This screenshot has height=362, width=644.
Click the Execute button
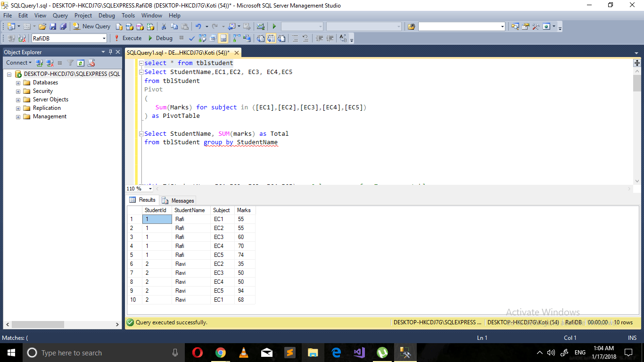coord(128,38)
